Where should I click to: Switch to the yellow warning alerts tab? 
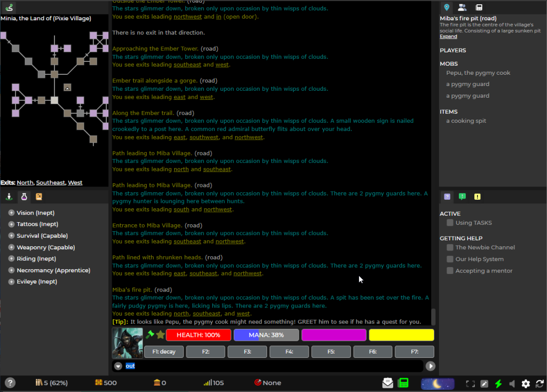pyautogui.click(x=477, y=197)
